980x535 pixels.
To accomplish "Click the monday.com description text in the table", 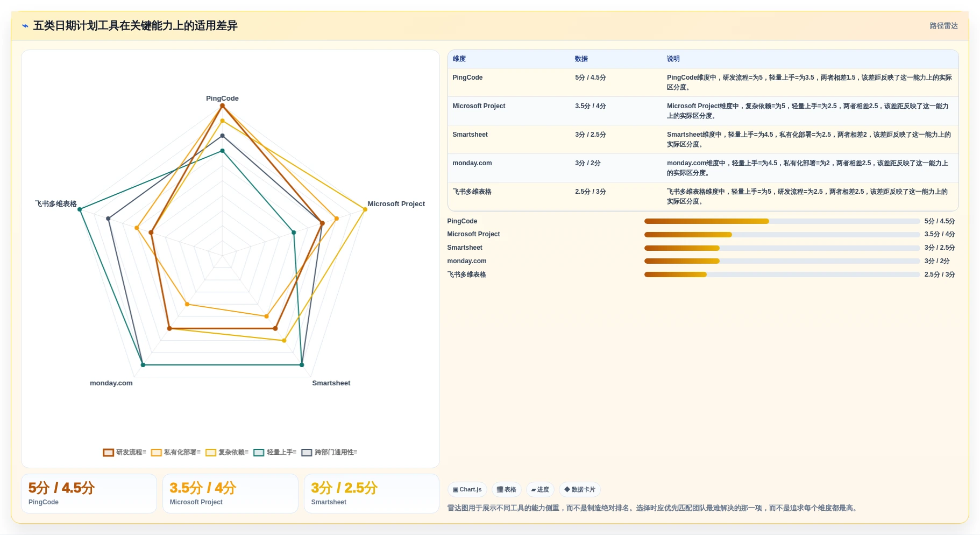I will (x=807, y=168).
